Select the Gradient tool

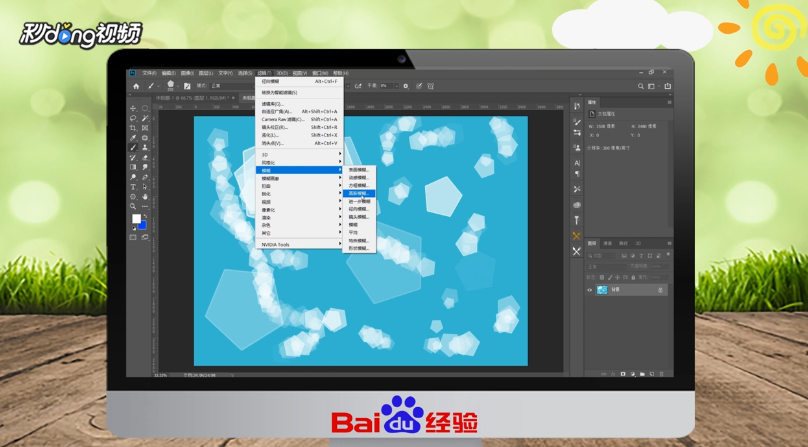coord(133,167)
